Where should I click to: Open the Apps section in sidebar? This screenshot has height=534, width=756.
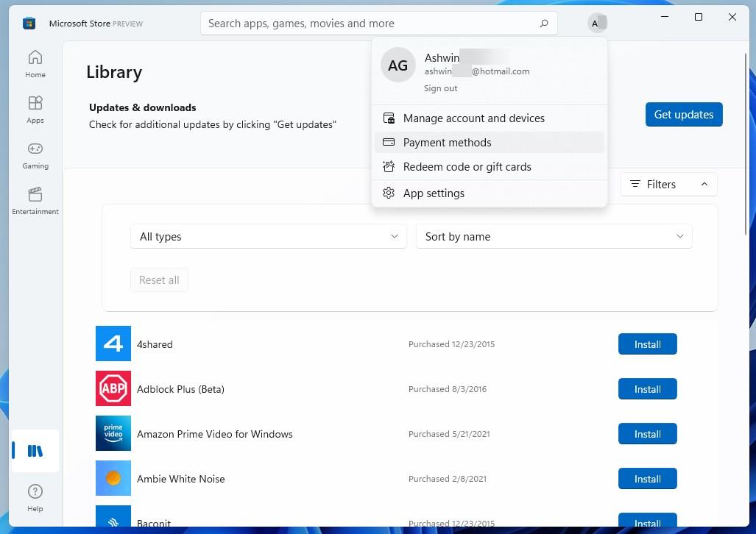tap(35, 110)
